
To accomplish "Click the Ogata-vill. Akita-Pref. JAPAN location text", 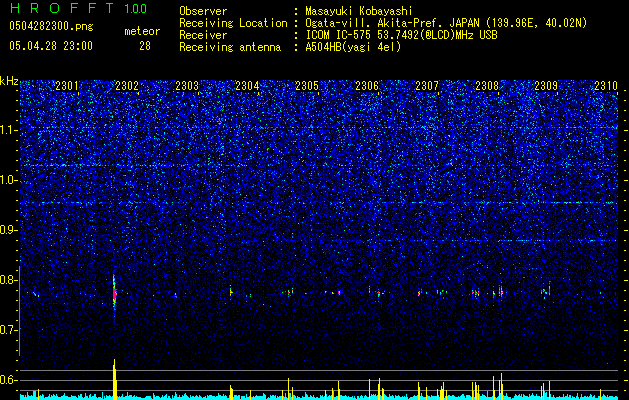I will pyautogui.click(x=446, y=23).
